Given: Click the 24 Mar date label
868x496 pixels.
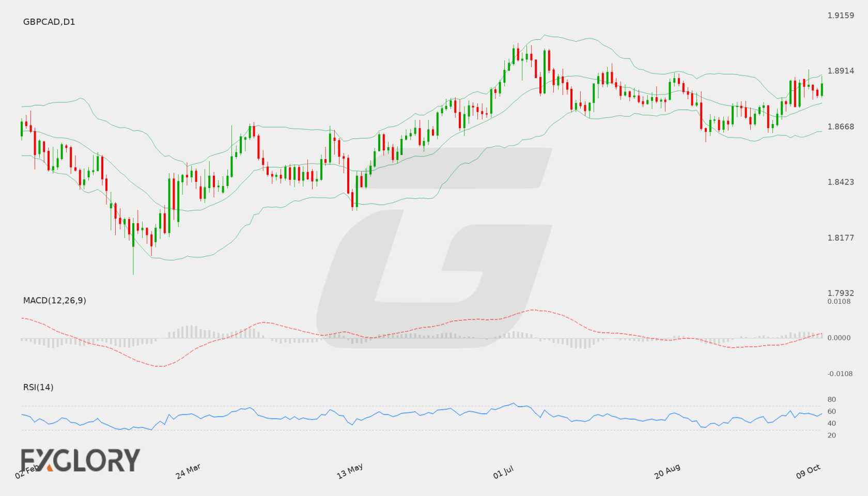Looking at the screenshot, I should pyautogui.click(x=188, y=471).
